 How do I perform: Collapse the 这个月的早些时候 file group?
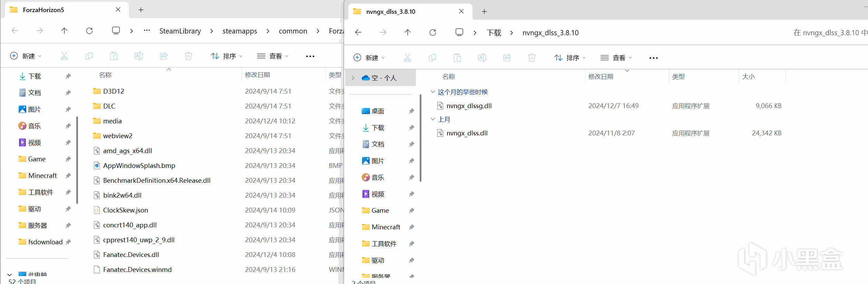click(433, 92)
